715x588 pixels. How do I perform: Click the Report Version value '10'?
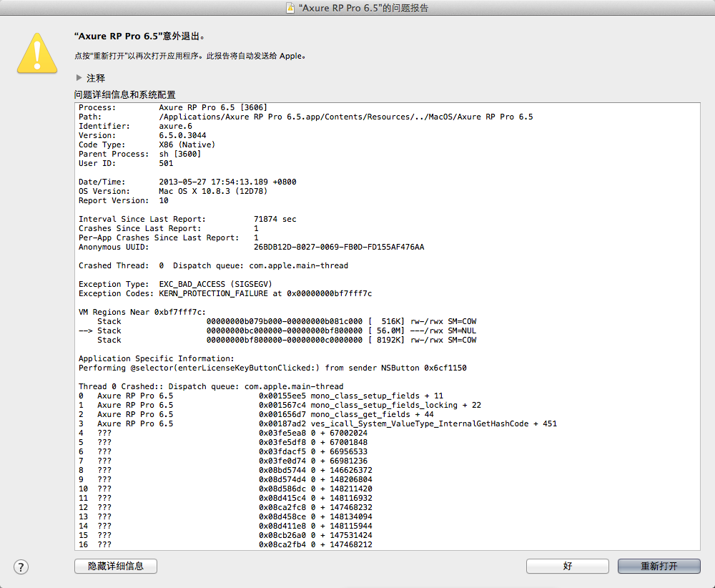[x=164, y=201]
